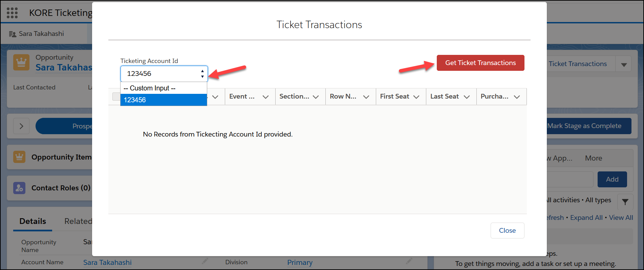644x270 pixels.
Task: Open the Section column header menu
Action: tap(316, 97)
